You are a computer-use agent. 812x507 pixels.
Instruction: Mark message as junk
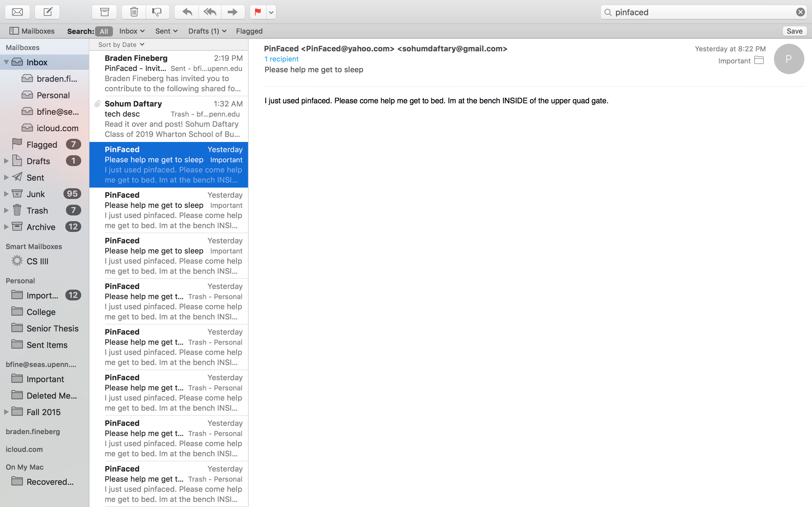(x=157, y=12)
